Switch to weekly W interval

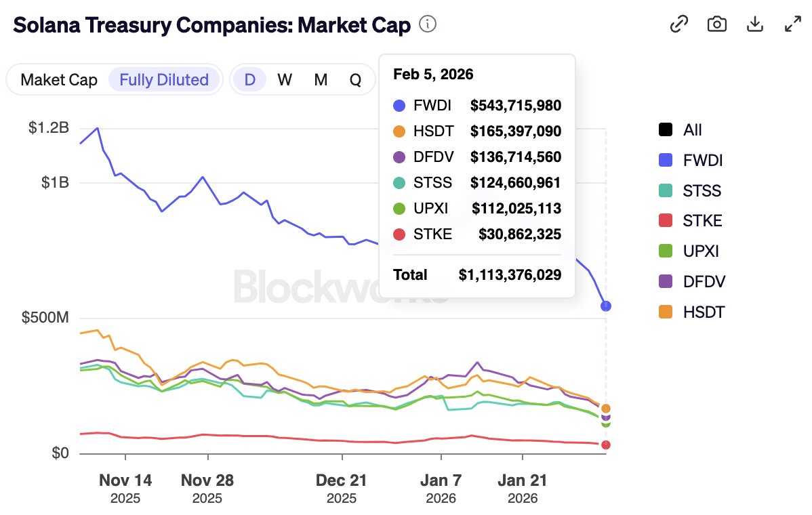click(285, 80)
